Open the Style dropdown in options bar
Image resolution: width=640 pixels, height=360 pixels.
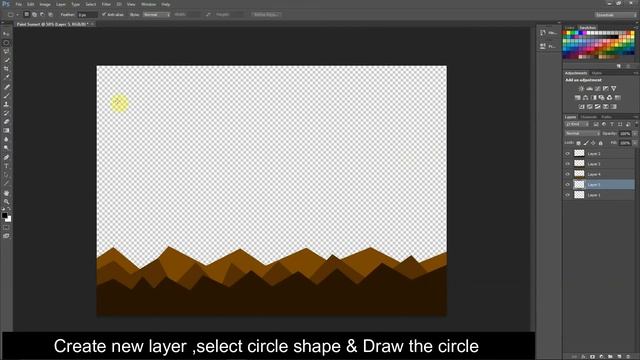tap(156, 15)
